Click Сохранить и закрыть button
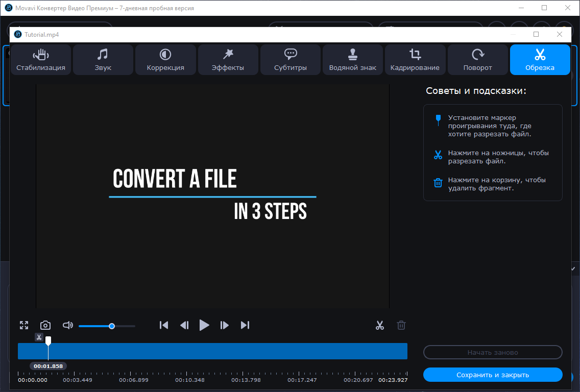 [x=493, y=375]
